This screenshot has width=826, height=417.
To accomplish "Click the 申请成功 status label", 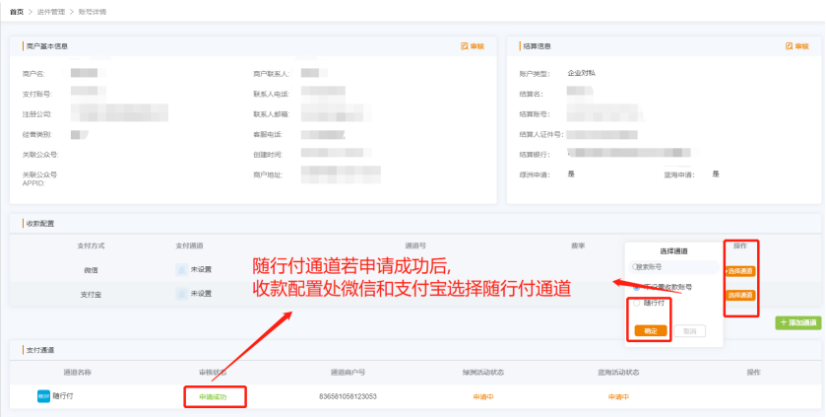I will (x=214, y=397).
